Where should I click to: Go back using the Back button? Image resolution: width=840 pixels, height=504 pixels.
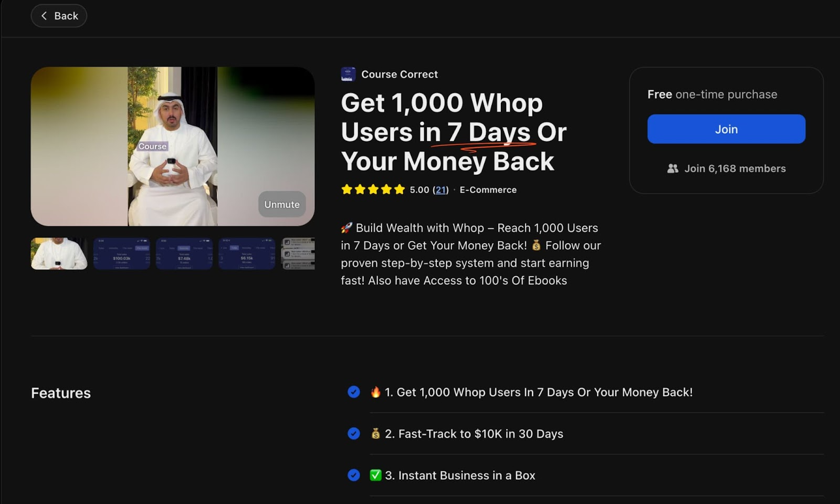point(59,16)
